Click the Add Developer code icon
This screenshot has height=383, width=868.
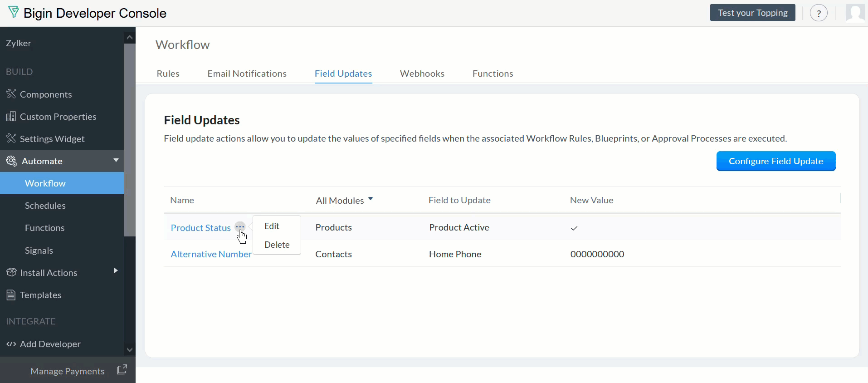[11, 344]
